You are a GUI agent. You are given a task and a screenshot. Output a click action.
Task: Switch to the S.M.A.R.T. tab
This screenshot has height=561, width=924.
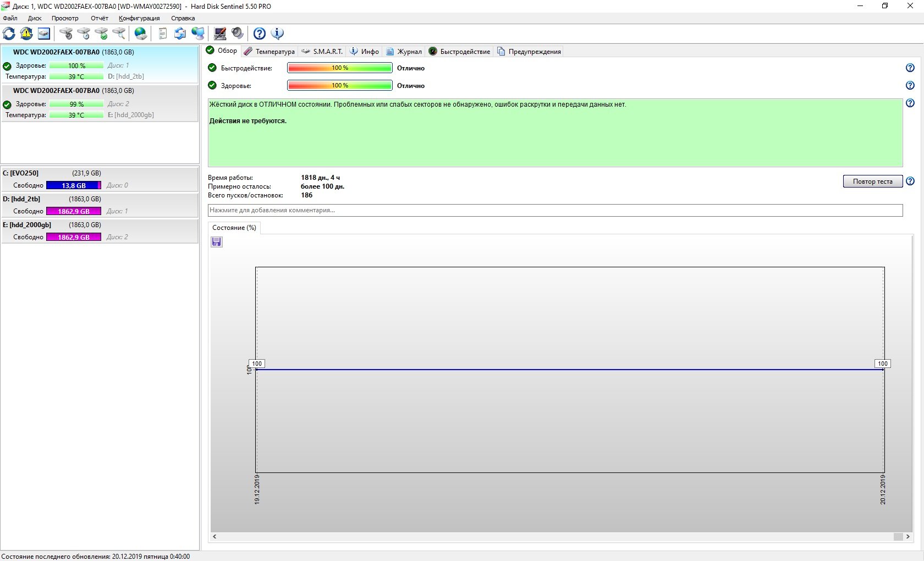(x=322, y=51)
